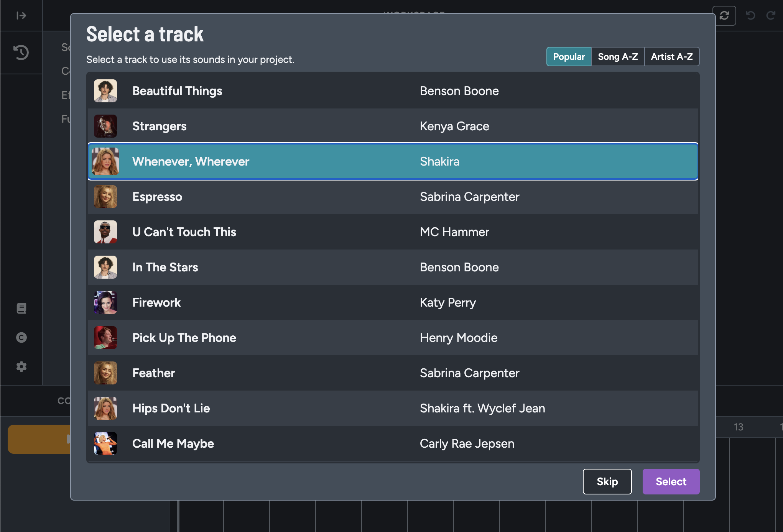
Task: Click the Espresso track thumbnail
Action: coord(105,197)
